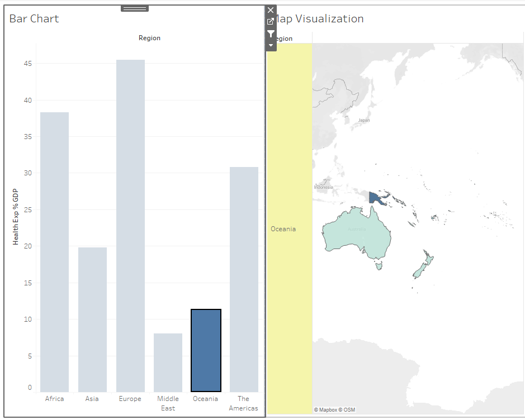The width and height of the screenshot is (525, 420).
Task: Select the Europe bar
Action: (x=130, y=223)
